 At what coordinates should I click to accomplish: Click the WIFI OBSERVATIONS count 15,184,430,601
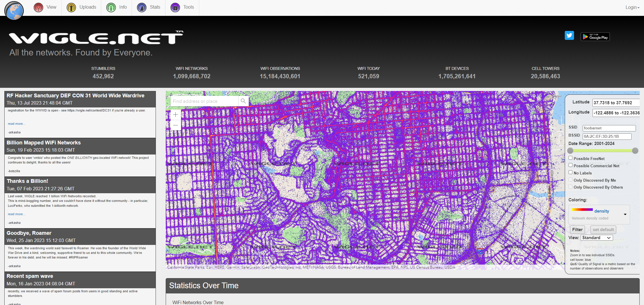(280, 76)
